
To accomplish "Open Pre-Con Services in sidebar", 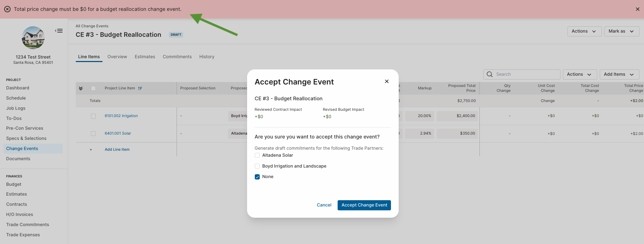I will (x=25, y=128).
